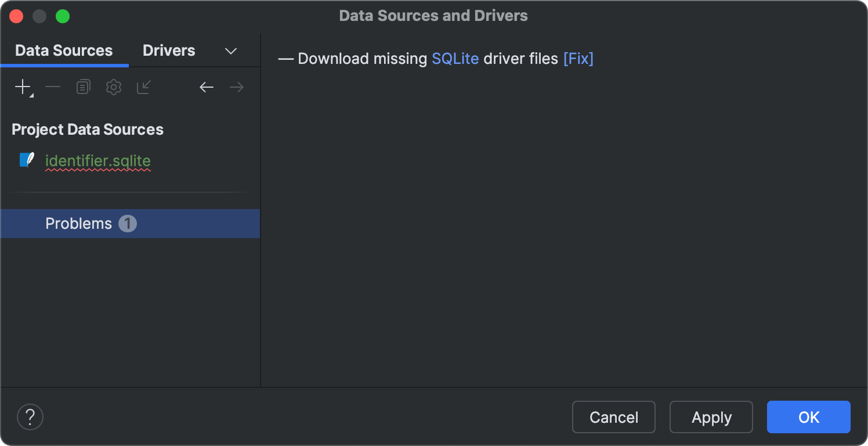Navigate back with the left arrow
This screenshot has width=868, height=446.
click(207, 88)
